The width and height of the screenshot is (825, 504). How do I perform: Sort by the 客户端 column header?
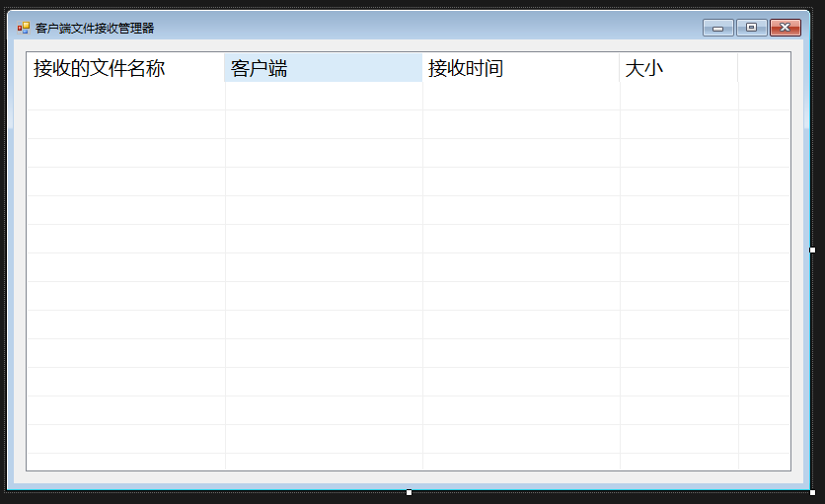coord(323,67)
